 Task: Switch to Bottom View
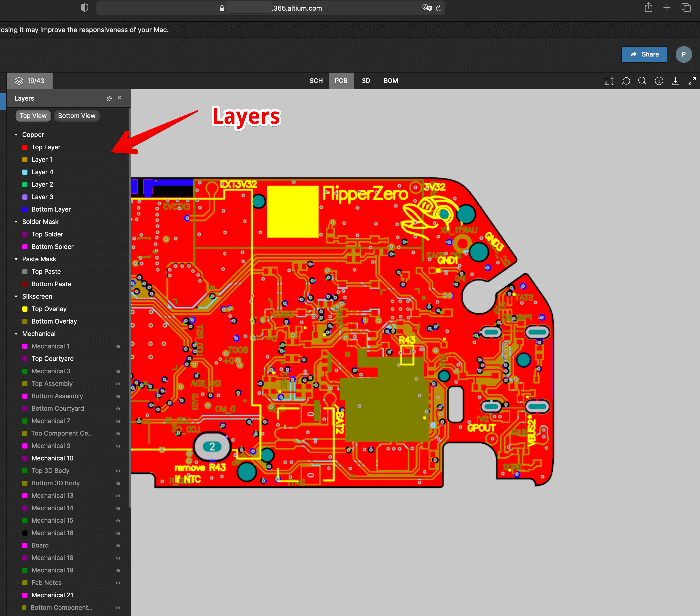coord(77,116)
